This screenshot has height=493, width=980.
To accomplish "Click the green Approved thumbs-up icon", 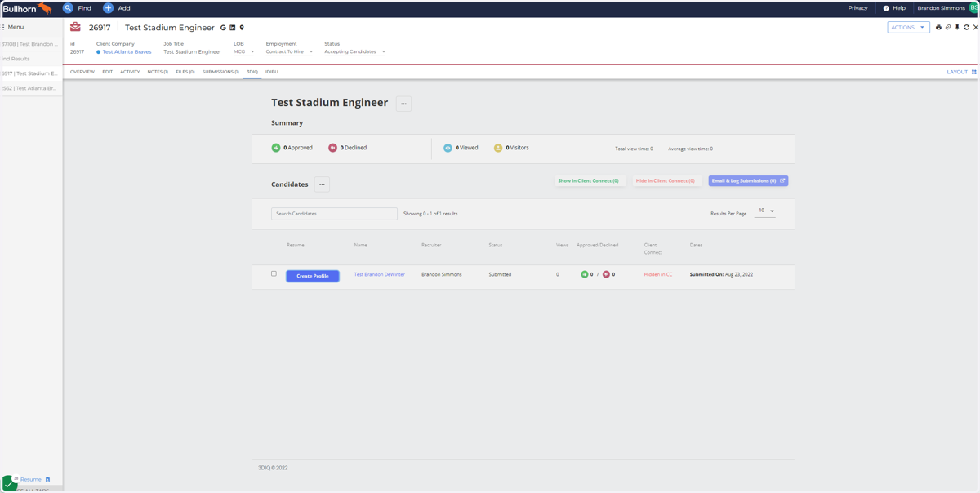I will tap(276, 148).
